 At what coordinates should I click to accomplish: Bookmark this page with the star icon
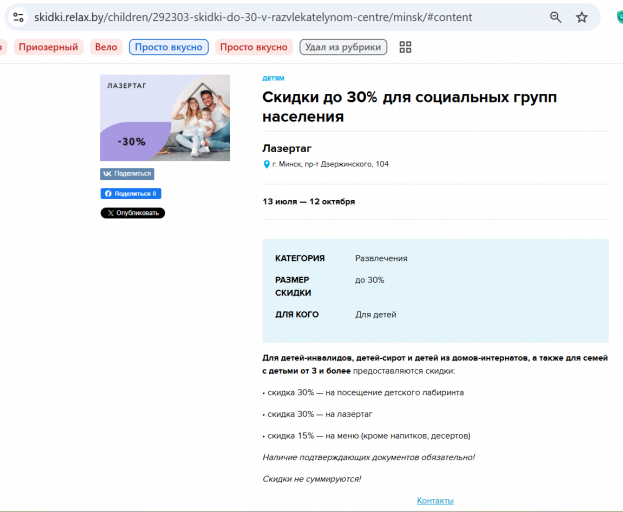pyautogui.click(x=582, y=17)
